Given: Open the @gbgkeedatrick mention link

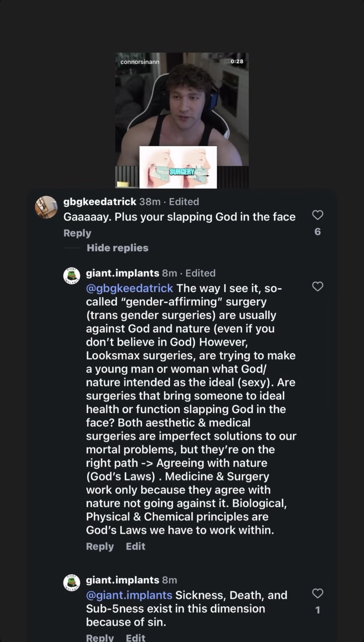Looking at the screenshot, I should (129, 288).
